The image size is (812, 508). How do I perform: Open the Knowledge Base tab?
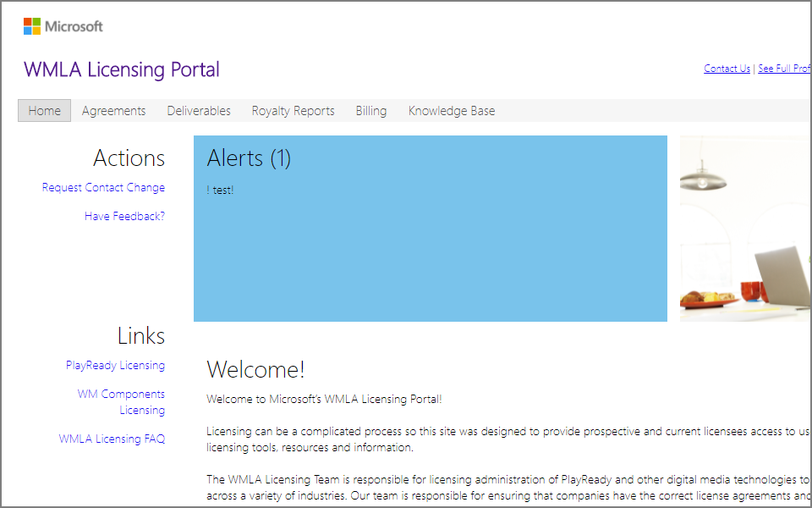[452, 110]
